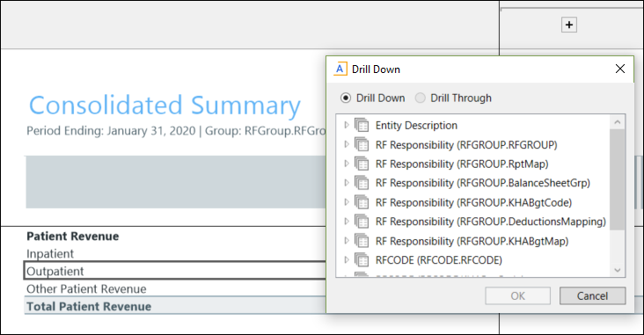
Task: Click the scroll up arrow in the list
Action: 618,122
